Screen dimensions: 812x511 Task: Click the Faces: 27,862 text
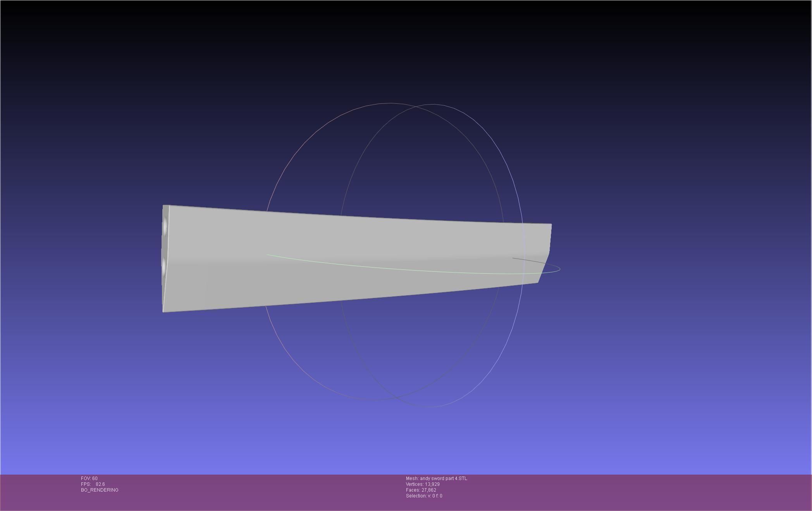pyautogui.click(x=421, y=490)
